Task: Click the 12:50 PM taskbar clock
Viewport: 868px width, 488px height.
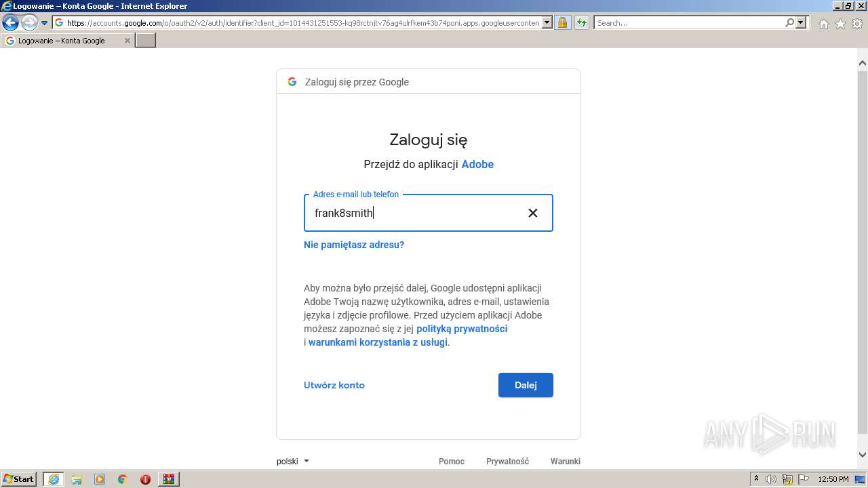Action: click(833, 479)
